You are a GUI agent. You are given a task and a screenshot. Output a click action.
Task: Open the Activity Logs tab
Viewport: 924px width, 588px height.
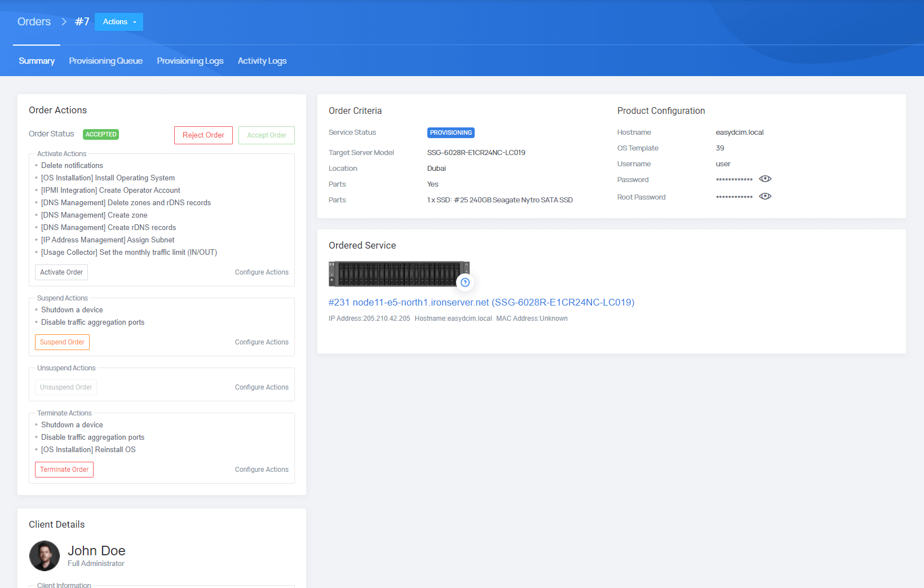coord(262,61)
